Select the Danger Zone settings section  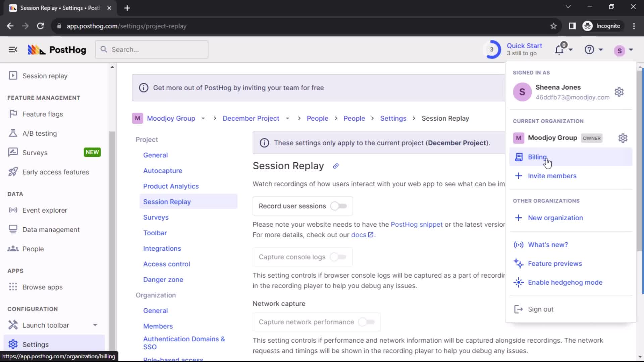point(163,279)
